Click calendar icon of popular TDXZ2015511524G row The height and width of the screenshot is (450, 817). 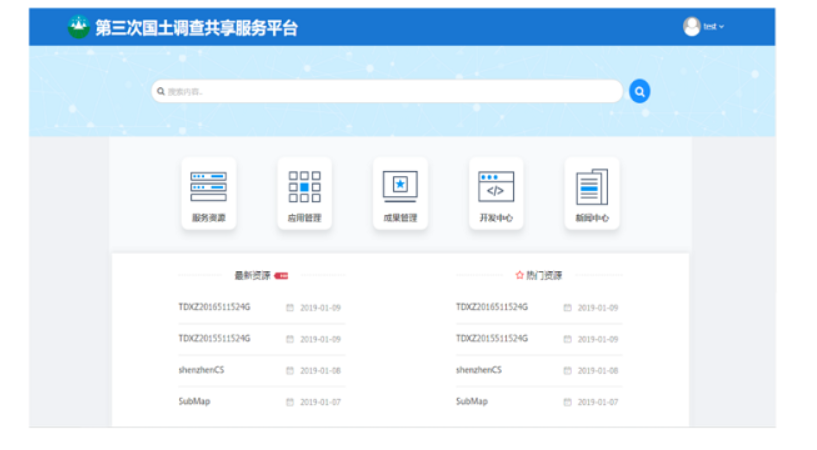click(567, 339)
